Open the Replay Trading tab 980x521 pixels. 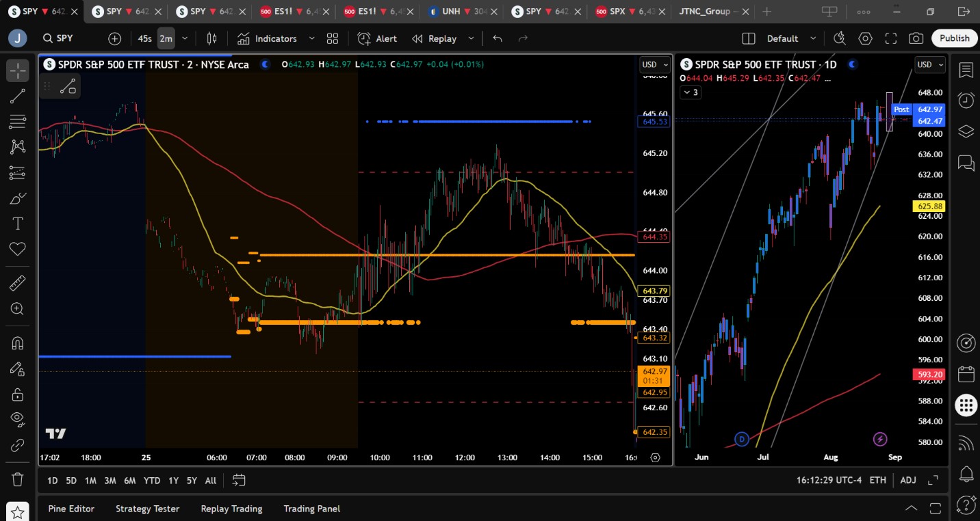pyautogui.click(x=231, y=509)
